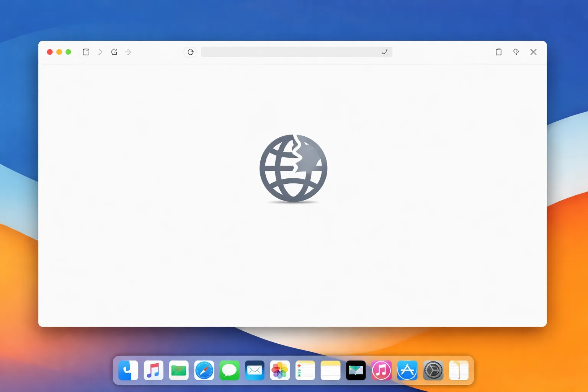Open the Reminders app in the dock
588x392 pixels.
305,371
